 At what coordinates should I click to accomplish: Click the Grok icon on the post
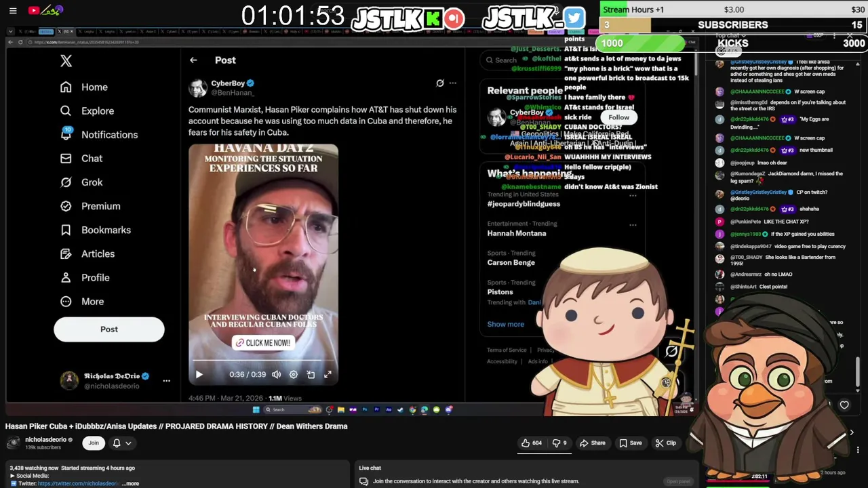pos(440,83)
